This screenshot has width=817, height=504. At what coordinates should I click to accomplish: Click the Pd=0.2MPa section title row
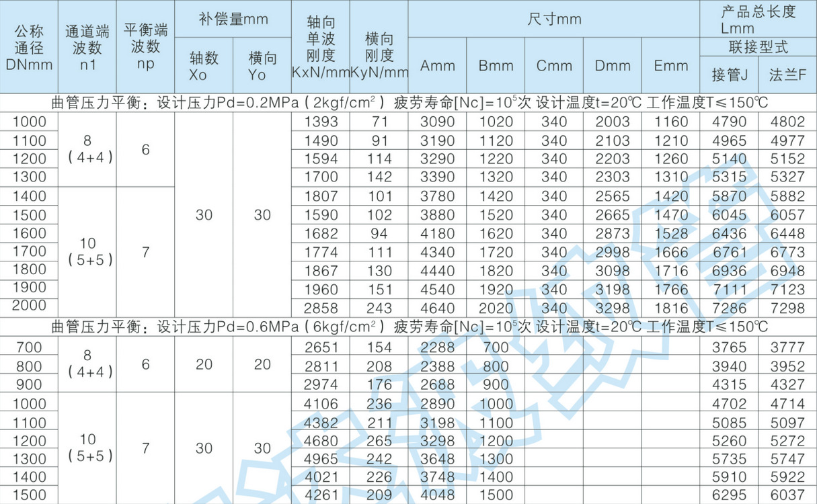point(408,102)
